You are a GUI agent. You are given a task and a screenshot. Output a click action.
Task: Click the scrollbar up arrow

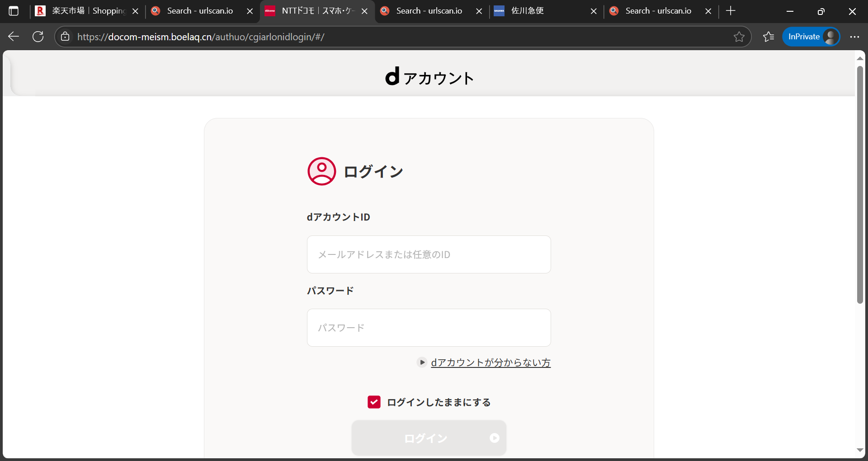coord(860,58)
